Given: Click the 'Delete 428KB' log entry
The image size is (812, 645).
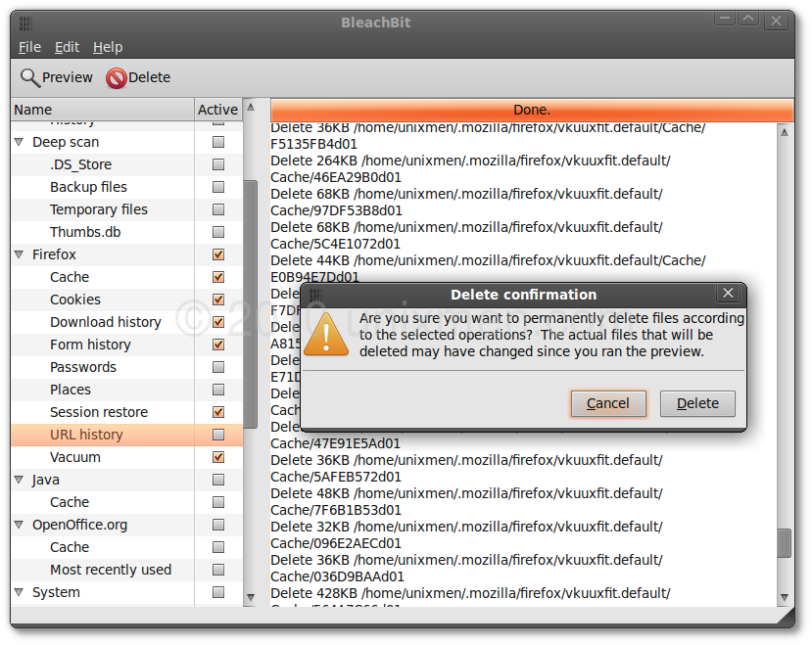Looking at the screenshot, I should (470, 593).
